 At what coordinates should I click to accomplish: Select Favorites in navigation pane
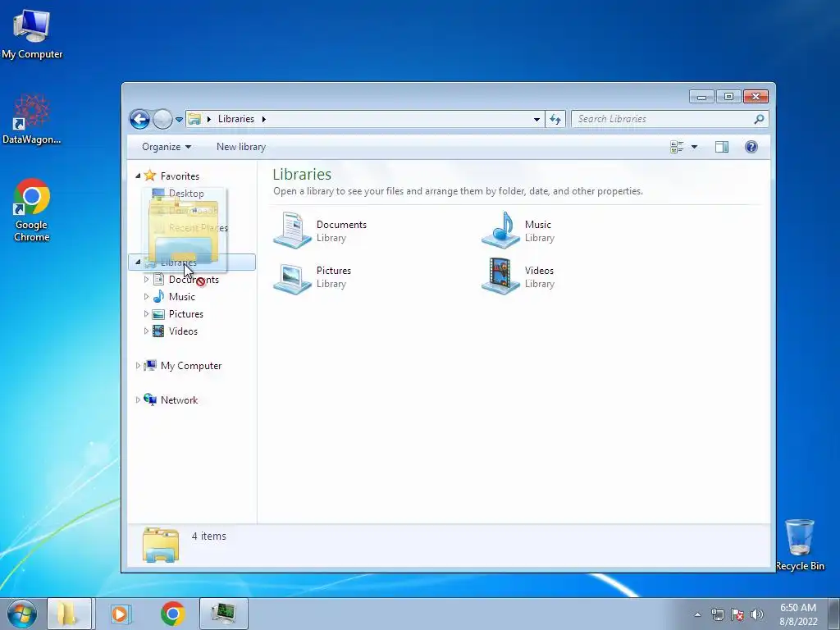[180, 176]
